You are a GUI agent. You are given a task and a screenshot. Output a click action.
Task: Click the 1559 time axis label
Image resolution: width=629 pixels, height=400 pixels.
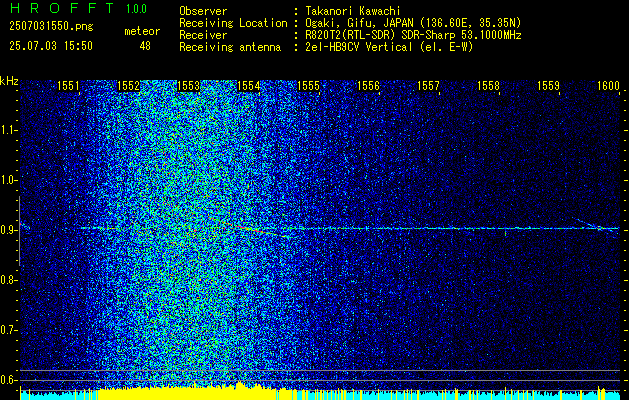pyautogui.click(x=548, y=86)
